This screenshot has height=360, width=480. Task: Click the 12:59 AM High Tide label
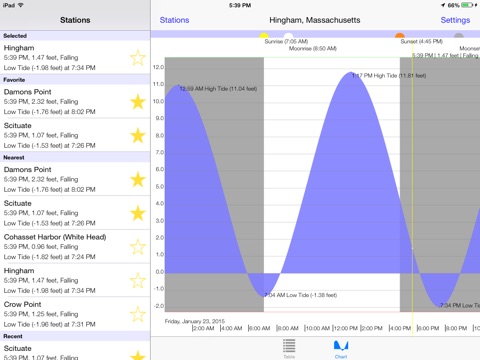click(x=218, y=89)
